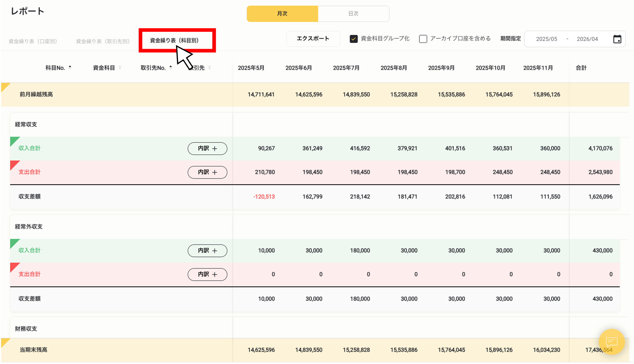
Task: Sort by 取引先 column arrow
Action: tap(209, 68)
